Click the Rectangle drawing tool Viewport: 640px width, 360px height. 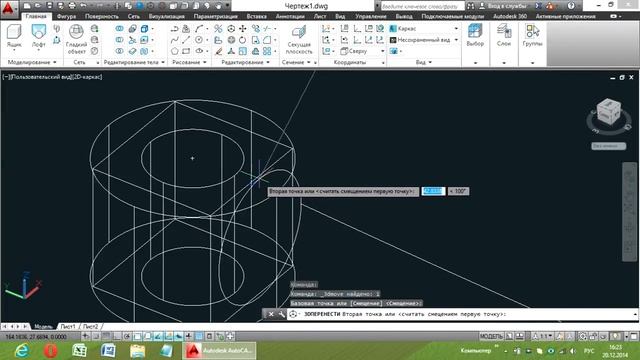click(187, 51)
